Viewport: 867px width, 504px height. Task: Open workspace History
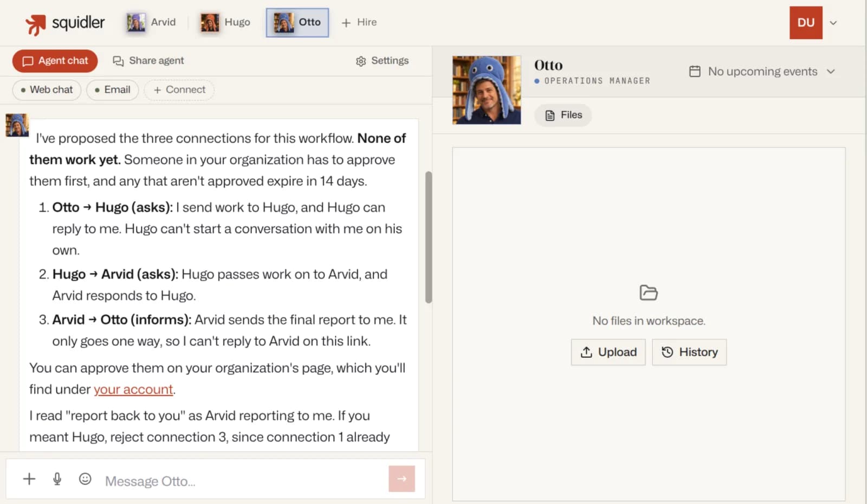pos(689,352)
